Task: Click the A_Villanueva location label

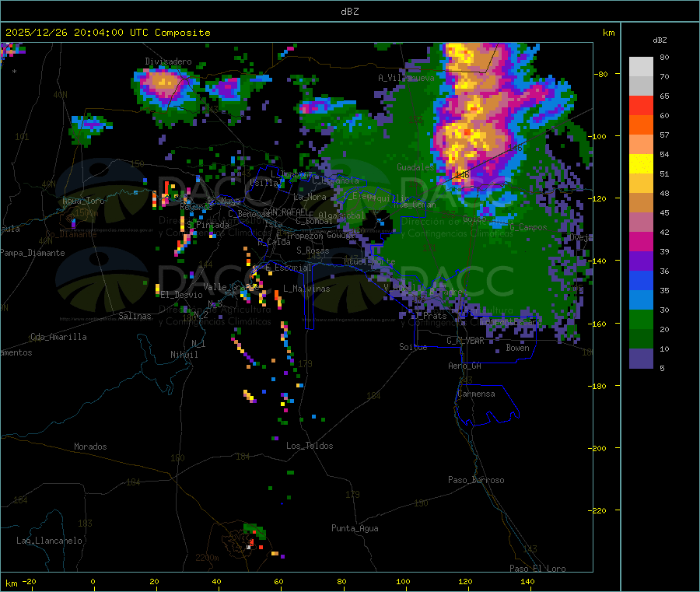Action: pyautogui.click(x=406, y=78)
